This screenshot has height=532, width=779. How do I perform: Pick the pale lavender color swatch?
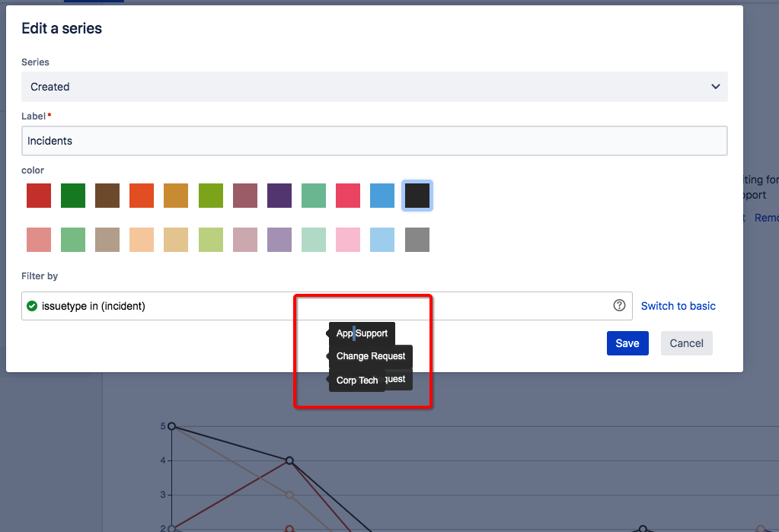pos(279,240)
